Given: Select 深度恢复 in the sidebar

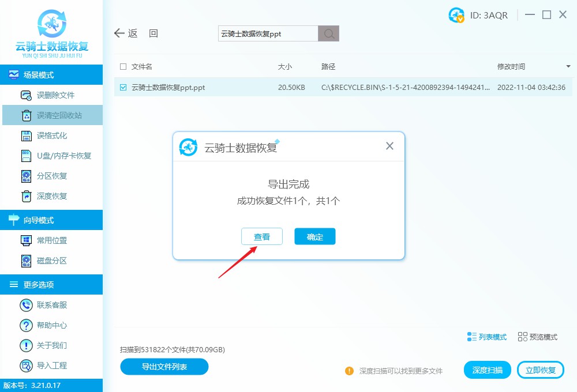Looking at the screenshot, I should [53, 197].
